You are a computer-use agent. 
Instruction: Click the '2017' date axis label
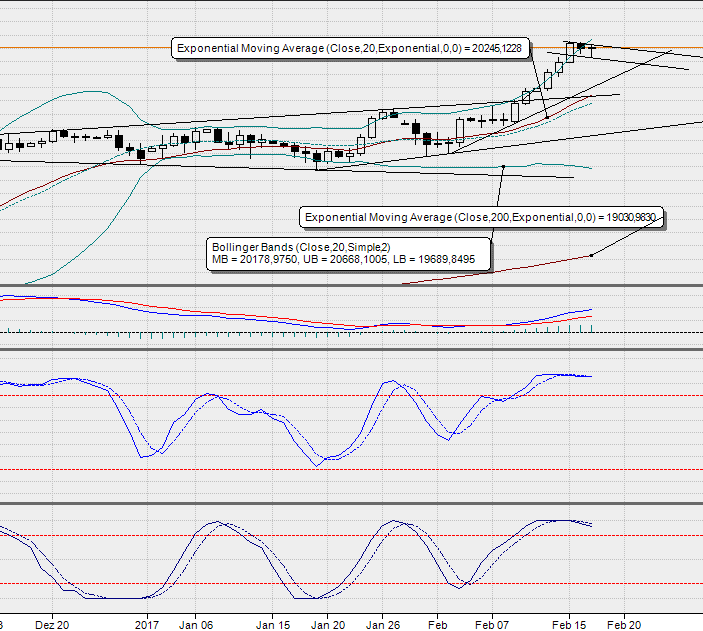click(147, 625)
